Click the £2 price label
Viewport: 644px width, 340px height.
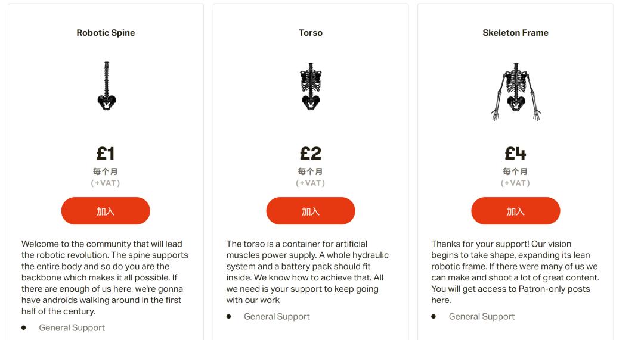[311, 154]
